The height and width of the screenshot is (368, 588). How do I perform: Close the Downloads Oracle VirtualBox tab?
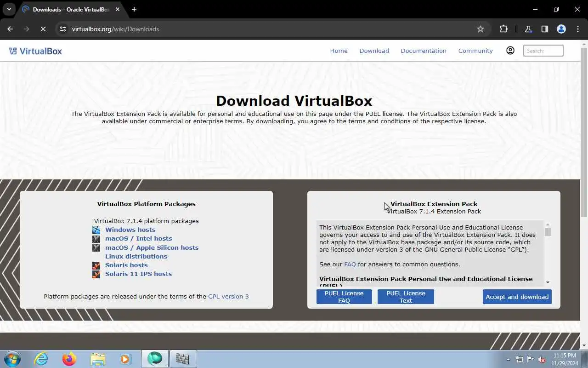click(117, 9)
